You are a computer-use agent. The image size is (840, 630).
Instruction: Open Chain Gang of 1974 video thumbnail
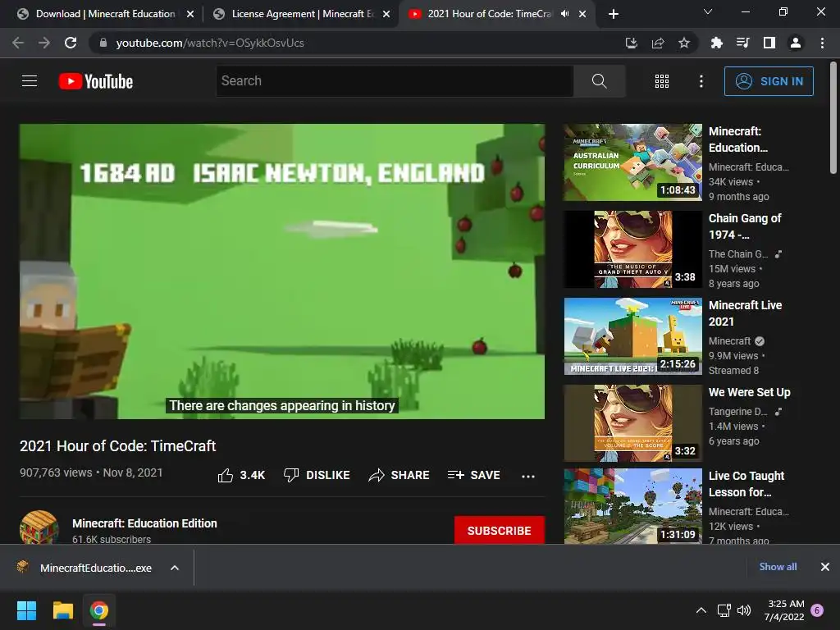[x=632, y=249]
